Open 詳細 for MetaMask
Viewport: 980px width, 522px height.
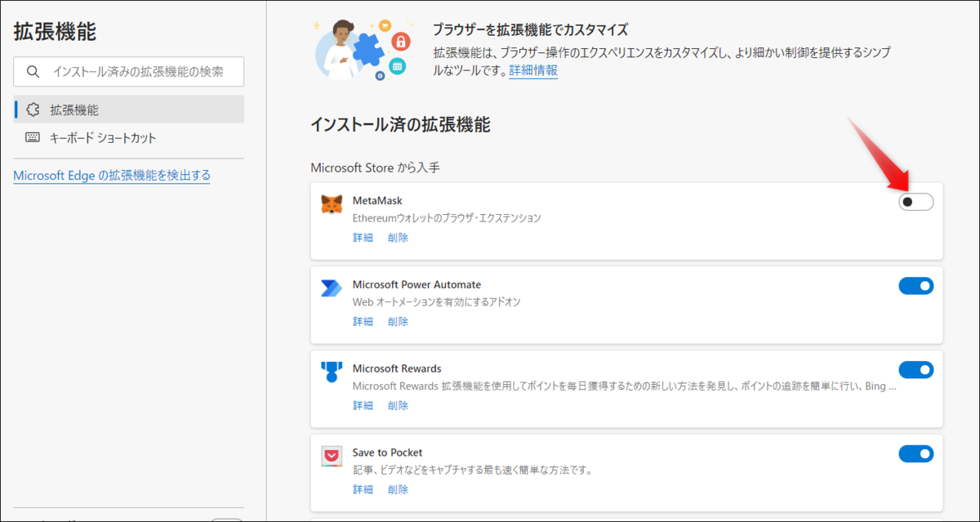tap(363, 238)
